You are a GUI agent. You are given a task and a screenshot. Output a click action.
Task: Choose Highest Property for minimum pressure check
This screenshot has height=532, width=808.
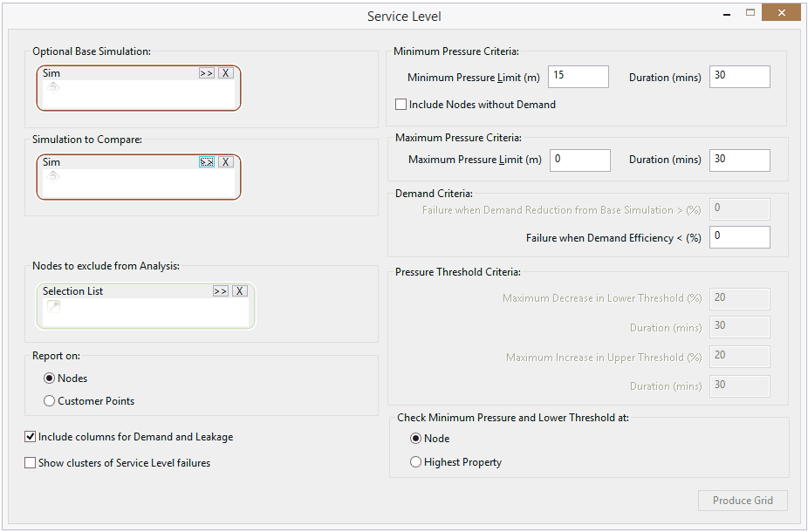pos(416,462)
